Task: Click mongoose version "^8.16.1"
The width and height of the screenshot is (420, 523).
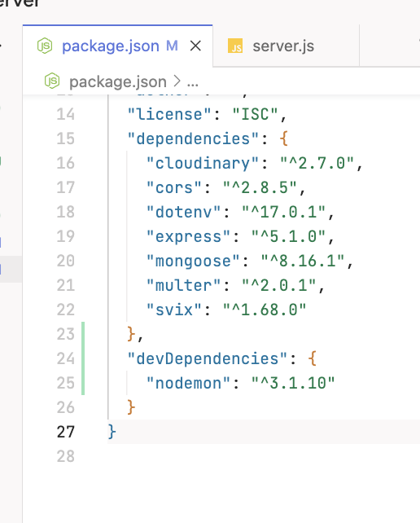Action: click(x=302, y=261)
